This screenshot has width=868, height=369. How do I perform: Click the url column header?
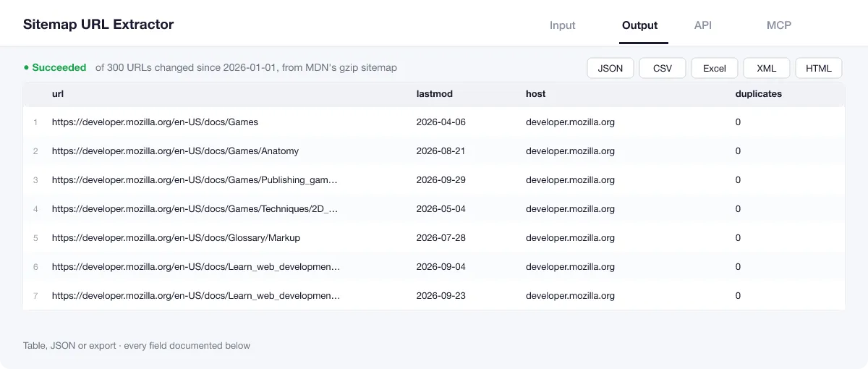click(x=58, y=94)
